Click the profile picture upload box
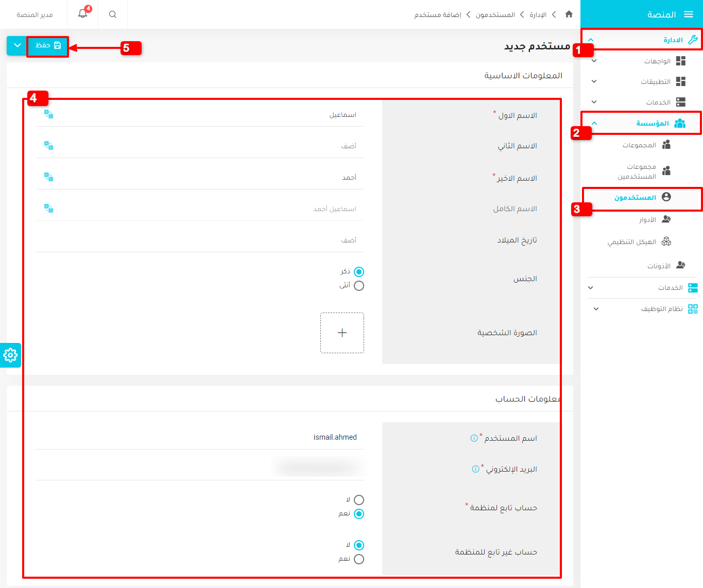 (x=342, y=333)
